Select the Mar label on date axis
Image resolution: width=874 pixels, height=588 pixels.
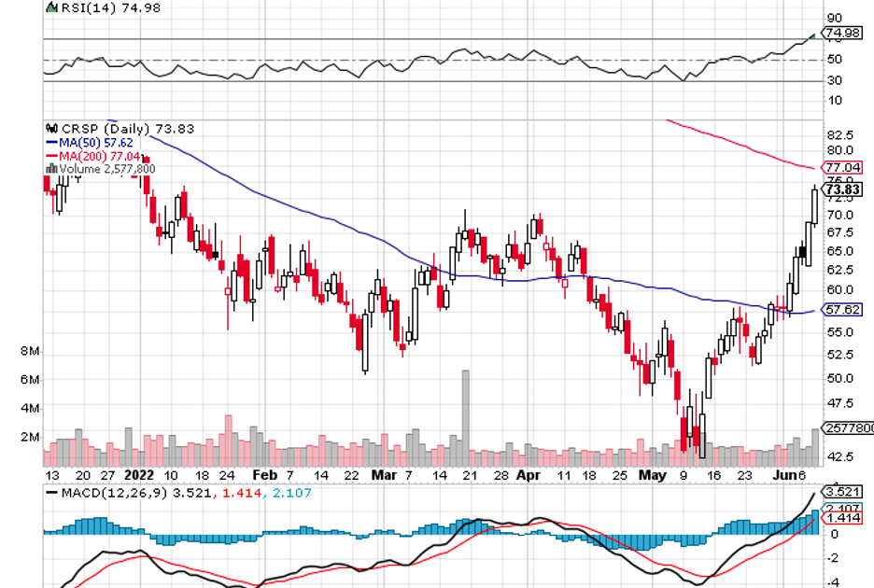coord(384,474)
